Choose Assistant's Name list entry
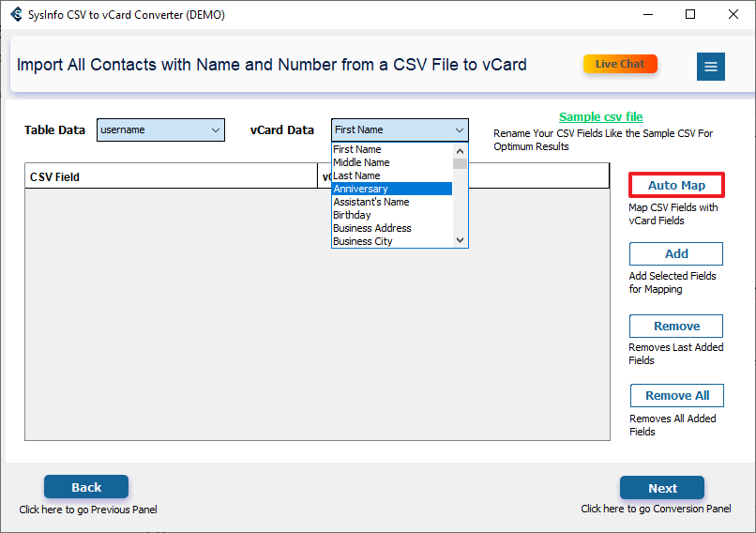Image resolution: width=756 pixels, height=533 pixels. [x=392, y=202]
